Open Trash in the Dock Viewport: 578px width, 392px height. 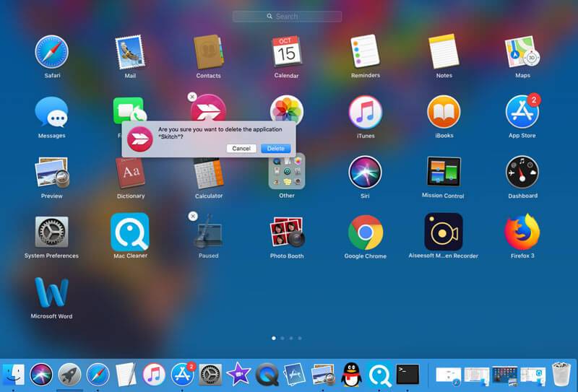tap(561, 374)
